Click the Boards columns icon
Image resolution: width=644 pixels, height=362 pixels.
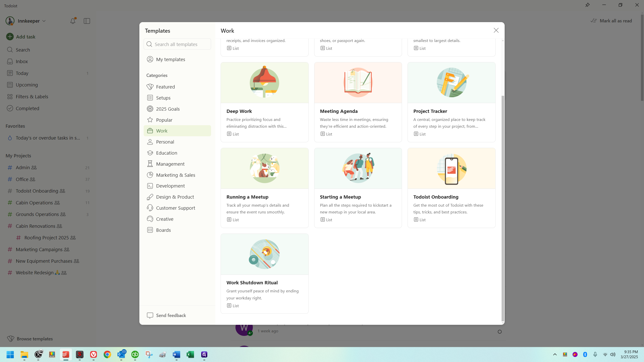pyautogui.click(x=150, y=230)
